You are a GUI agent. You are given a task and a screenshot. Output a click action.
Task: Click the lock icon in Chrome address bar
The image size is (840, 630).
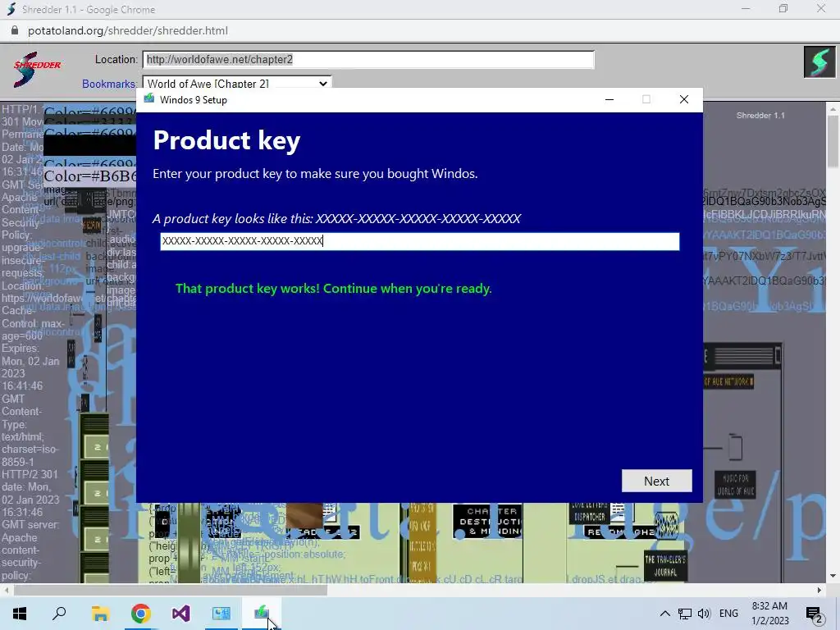15,30
